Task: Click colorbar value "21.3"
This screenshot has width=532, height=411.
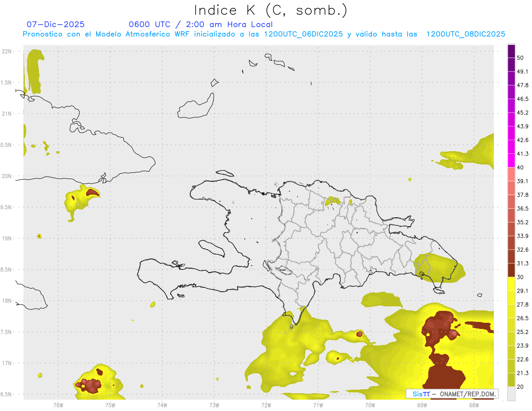Action: coord(523,373)
